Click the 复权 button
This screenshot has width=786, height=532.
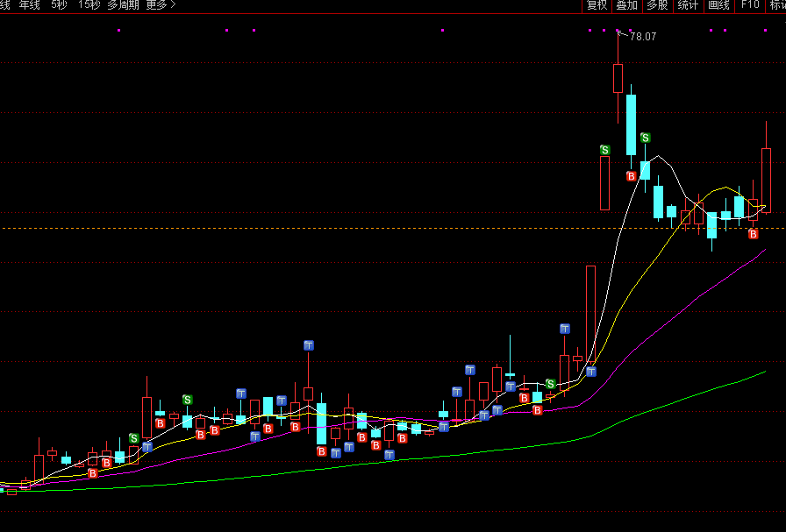597,5
